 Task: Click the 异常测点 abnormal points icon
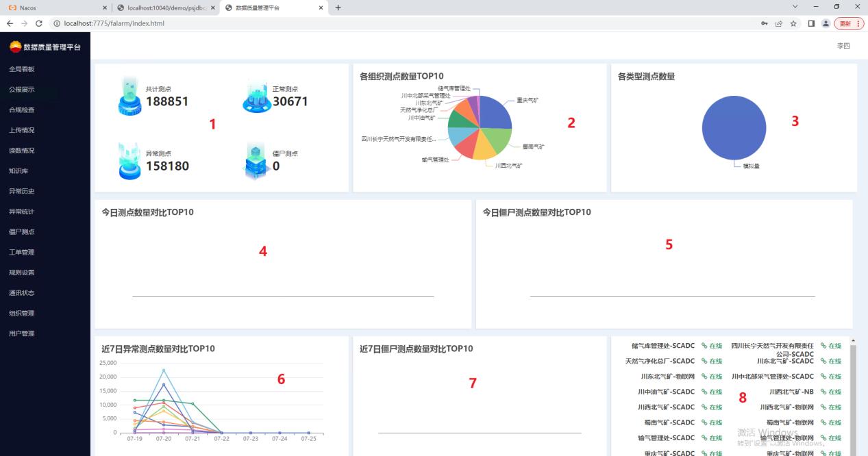129,161
